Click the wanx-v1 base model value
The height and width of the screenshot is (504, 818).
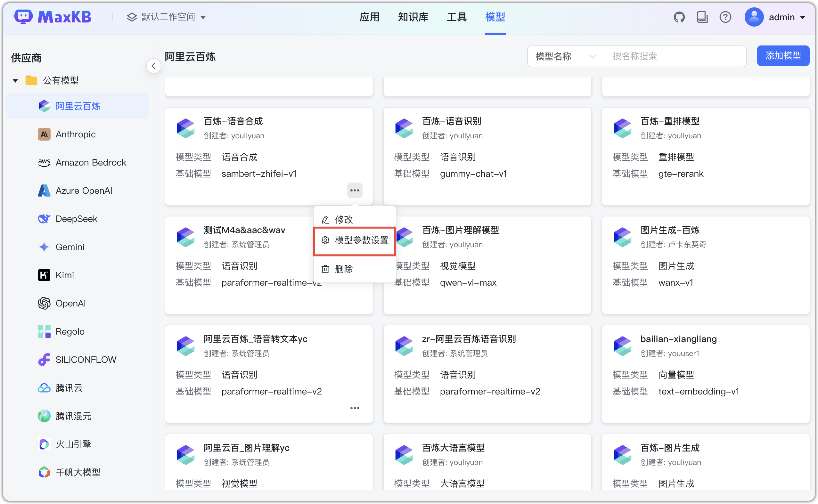point(675,283)
